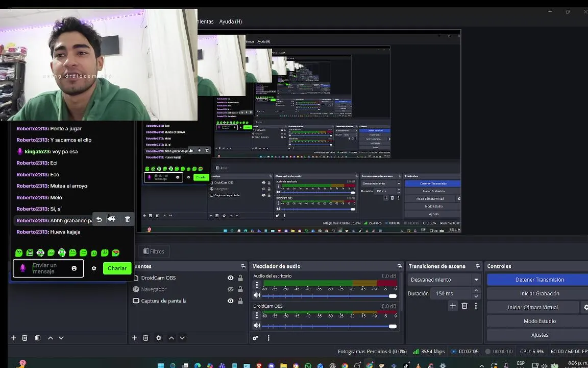
Task: Click Detener Transmisión button
Action: coord(539,280)
